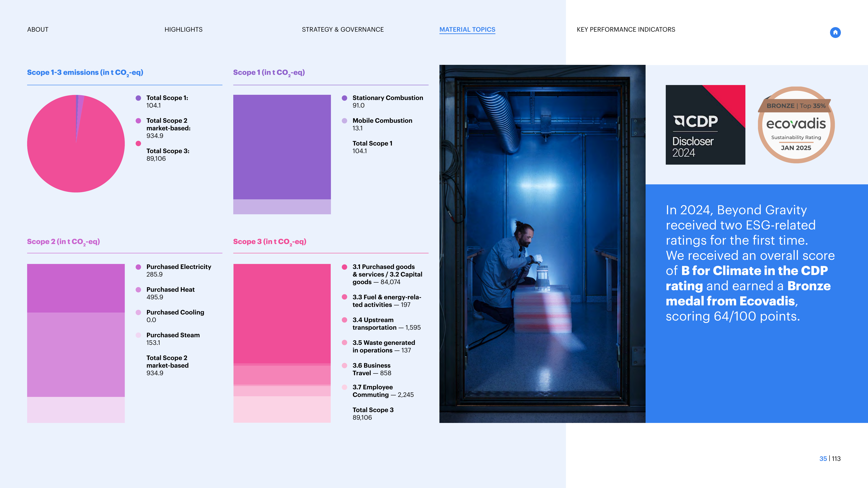Select the MATERIAL TOPICS link
This screenshot has width=868, height=488.
tap(467, 30)
